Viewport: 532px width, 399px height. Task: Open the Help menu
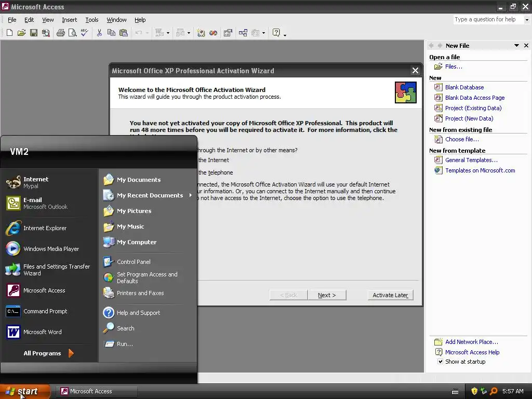[140, 20]
